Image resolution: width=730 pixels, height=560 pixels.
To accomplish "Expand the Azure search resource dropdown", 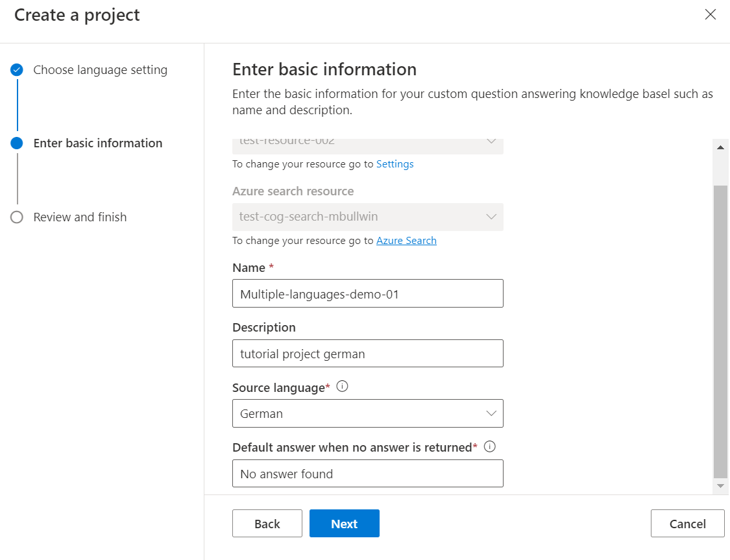I will point(367,217).
